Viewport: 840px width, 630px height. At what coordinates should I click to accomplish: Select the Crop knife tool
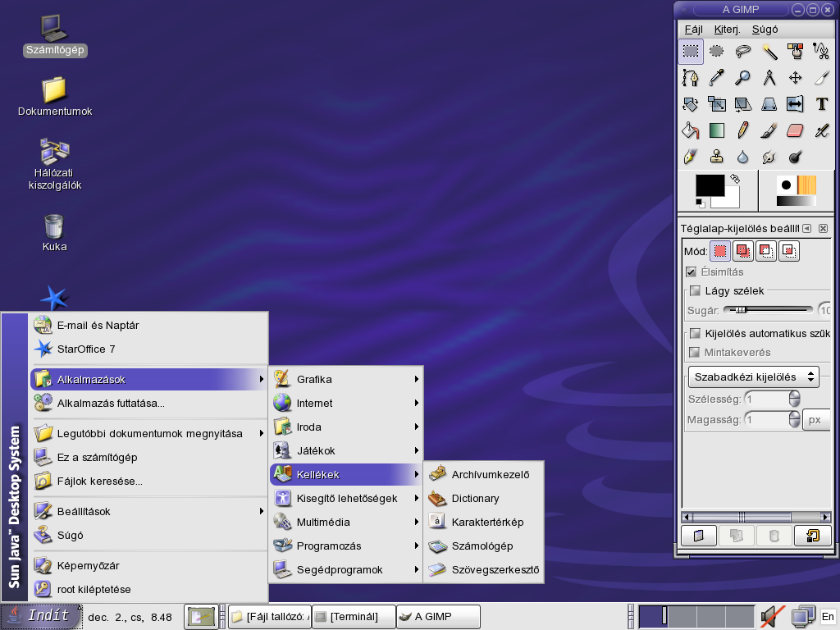[x=822, y=78]
